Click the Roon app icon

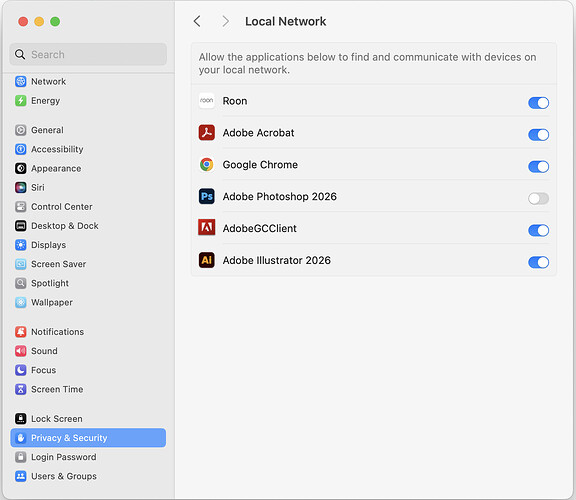[x=206, y=101]
